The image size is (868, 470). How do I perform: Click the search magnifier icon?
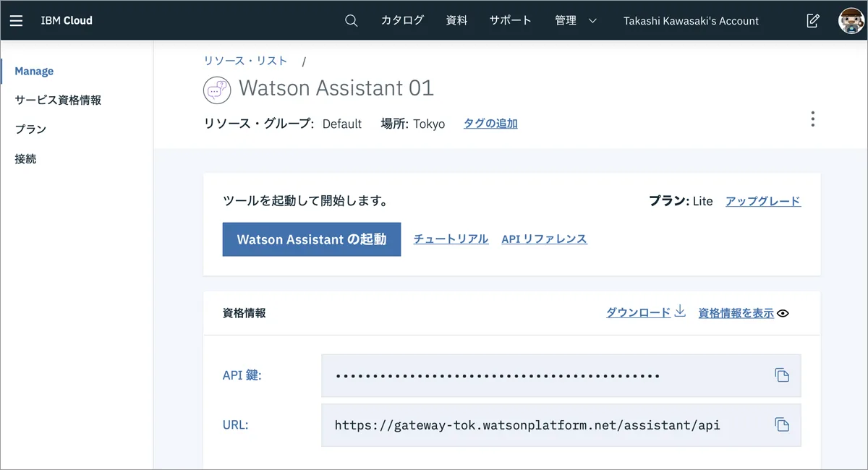coord(352,21)
